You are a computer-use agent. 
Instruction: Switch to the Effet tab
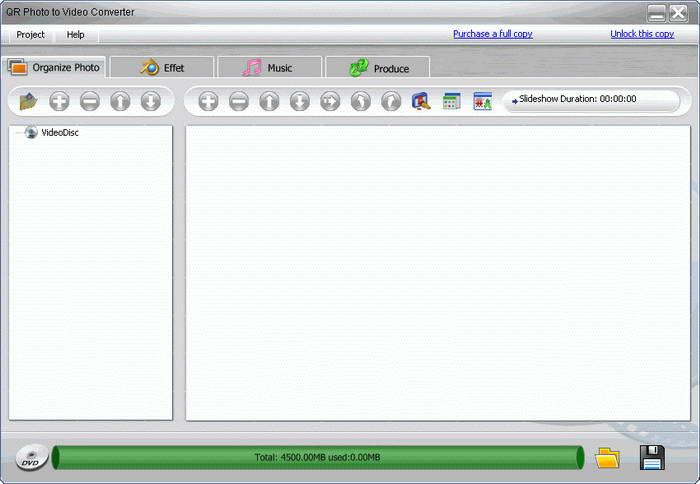162,68
